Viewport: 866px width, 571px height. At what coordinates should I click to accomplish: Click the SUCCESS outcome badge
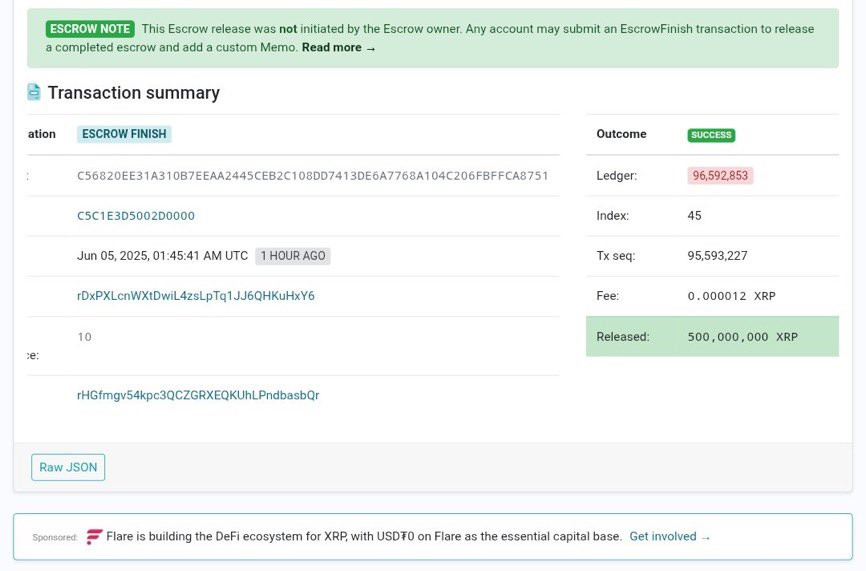(x=711, y=135)
